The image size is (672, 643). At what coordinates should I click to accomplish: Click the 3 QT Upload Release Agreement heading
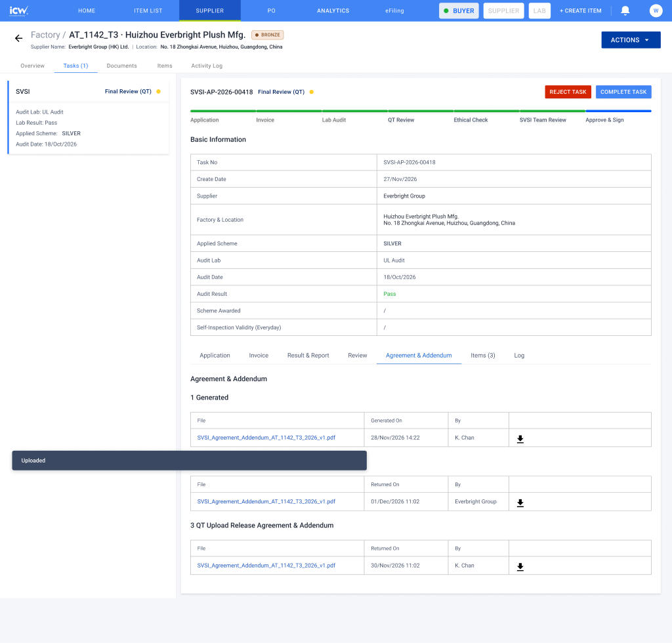click(x=262, y=525)
